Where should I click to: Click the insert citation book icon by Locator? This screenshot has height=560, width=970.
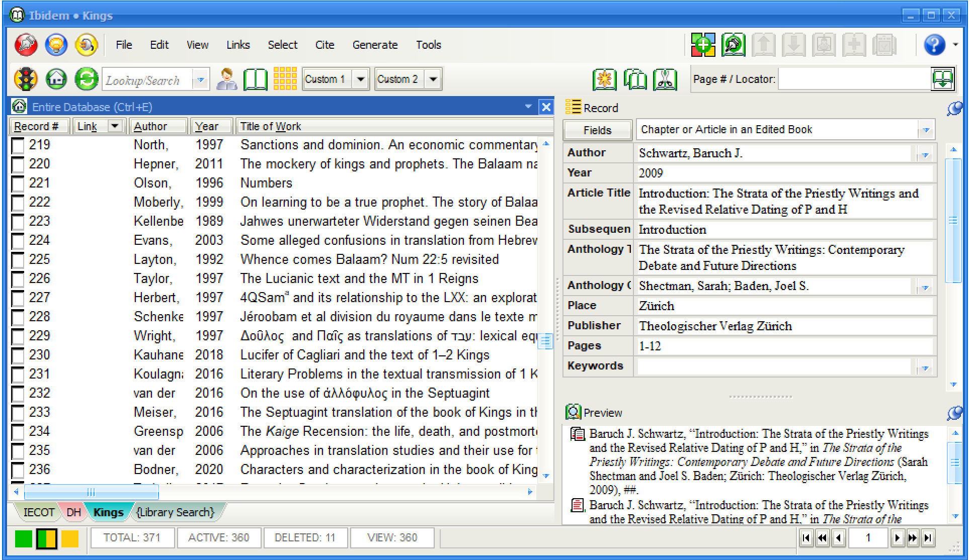(x=942, y=79)
